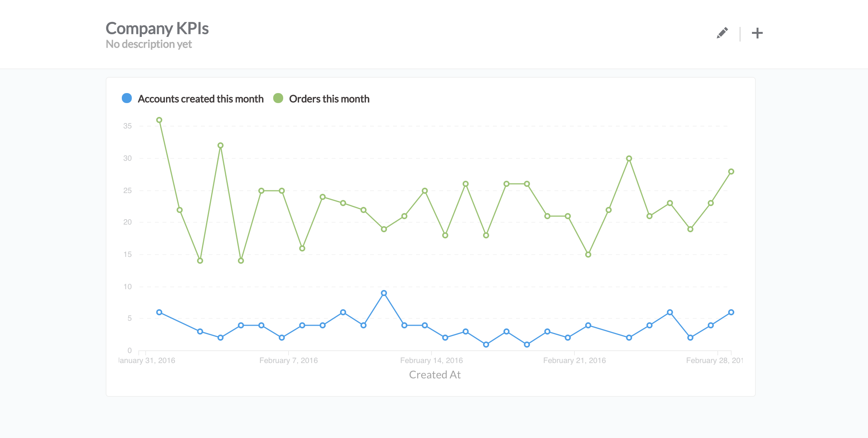Click green Orders this month legend dot
868x438 pixels.
[278, 98]
